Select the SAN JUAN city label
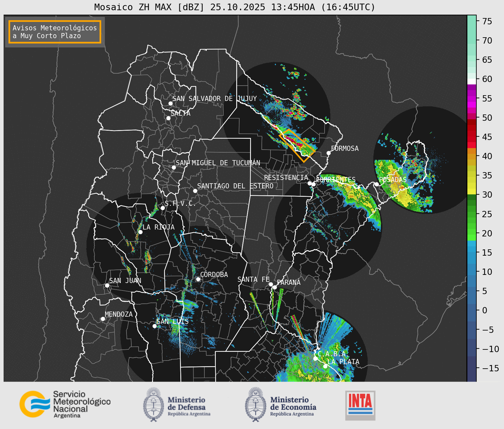Image resolution: width=504 pixels, height=429 pixels. pos(125,281)
